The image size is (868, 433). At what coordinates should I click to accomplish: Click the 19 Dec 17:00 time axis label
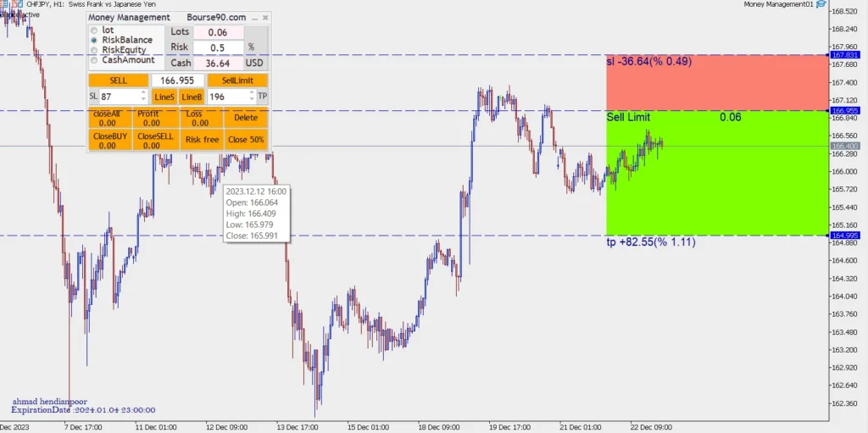pyautogui.click(x=509, y=427)
